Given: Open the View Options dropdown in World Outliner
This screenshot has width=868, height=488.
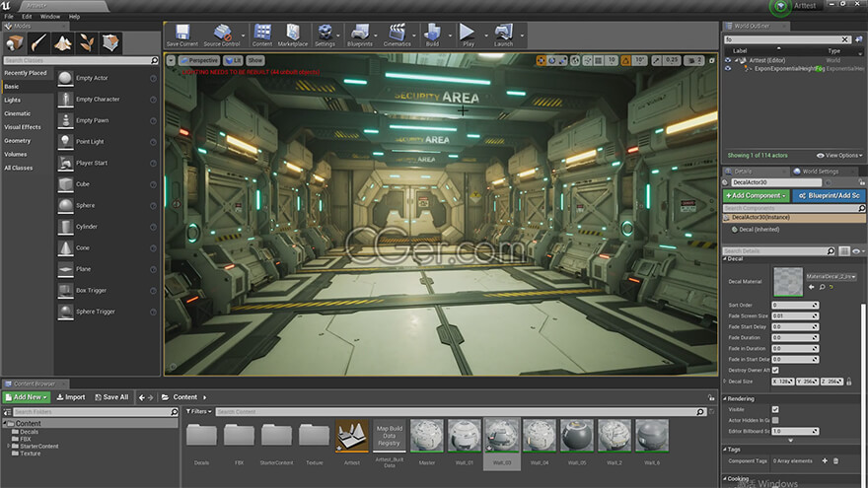Looking at the screenshot, I should [839, 156].
